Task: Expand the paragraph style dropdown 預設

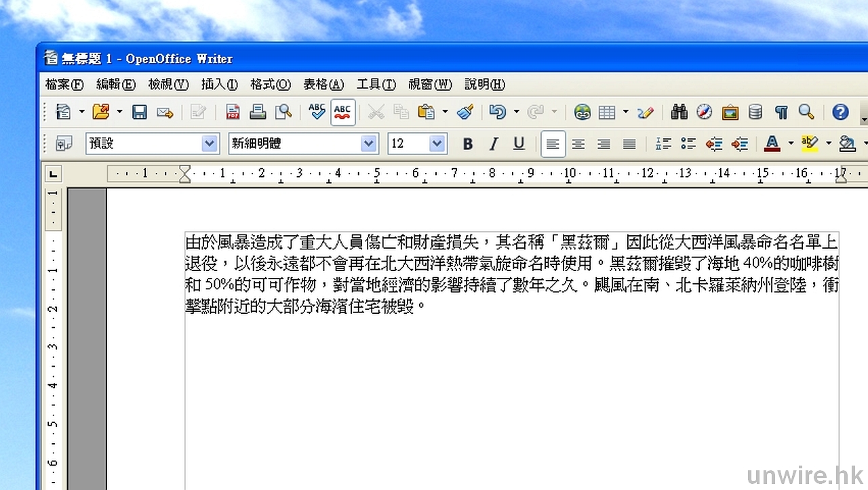Action: coord(210,144)
